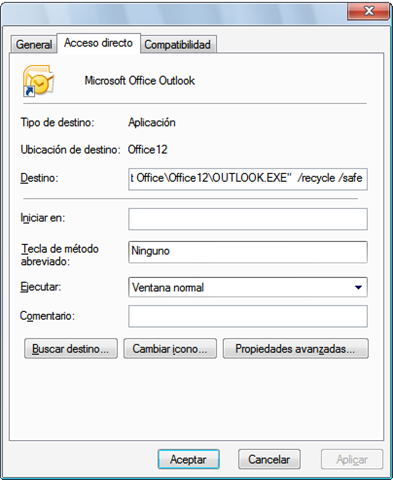The image size is (393, 480).
Task: Click the Aplicación destination type value
Action: tap(152, 122)
